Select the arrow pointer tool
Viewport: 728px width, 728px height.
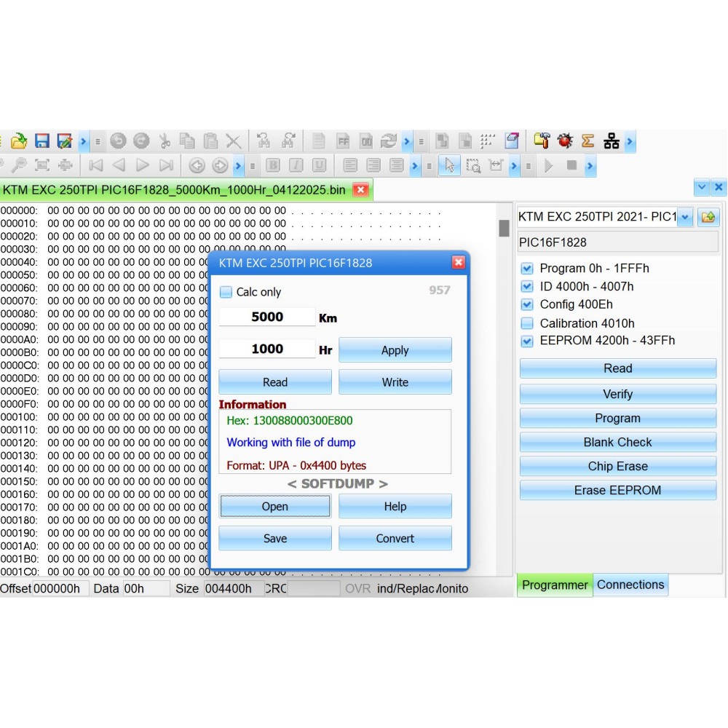[x=449, y=165]
